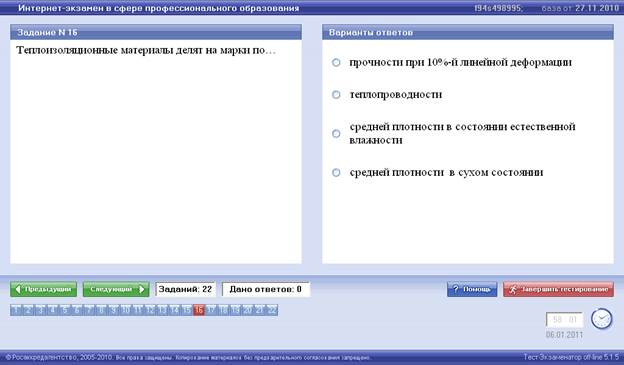Switch to question 19

pyautogui.click(x=235, y=310)
